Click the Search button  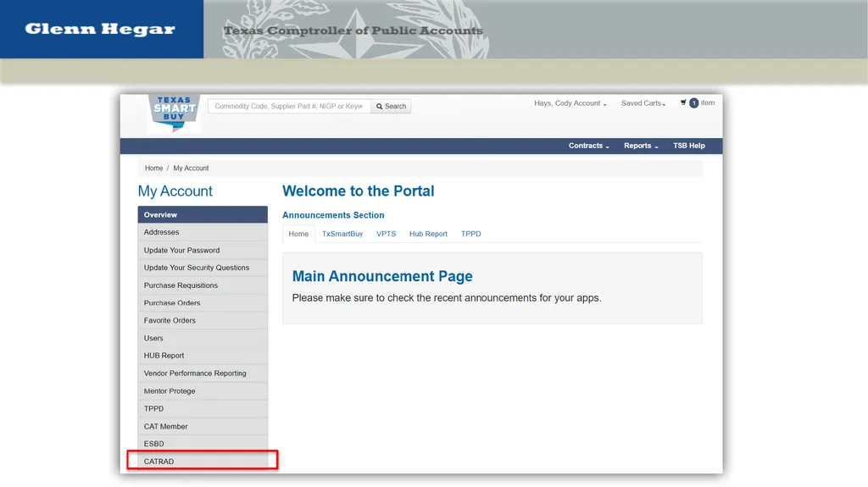[x=391, y=106]
